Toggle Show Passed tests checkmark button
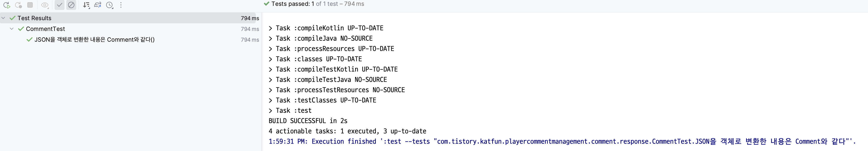This screenshot has height=151, width=868. click(60, 5)
